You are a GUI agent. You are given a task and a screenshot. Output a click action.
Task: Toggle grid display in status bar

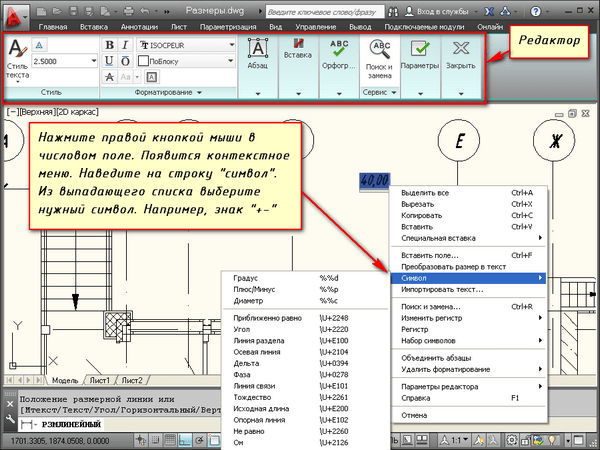coord(170,440)
